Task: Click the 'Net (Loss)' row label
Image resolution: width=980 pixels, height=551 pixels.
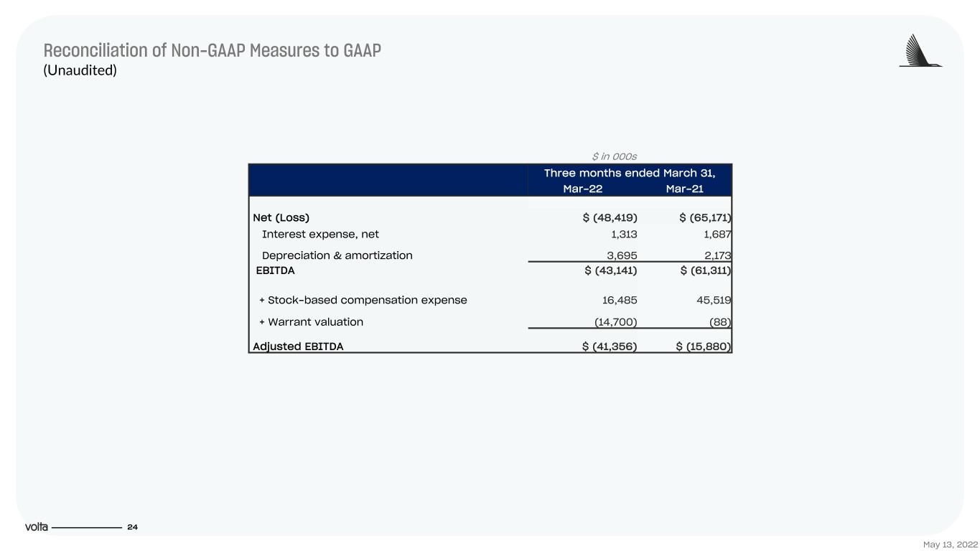Action: coord(281,217)
